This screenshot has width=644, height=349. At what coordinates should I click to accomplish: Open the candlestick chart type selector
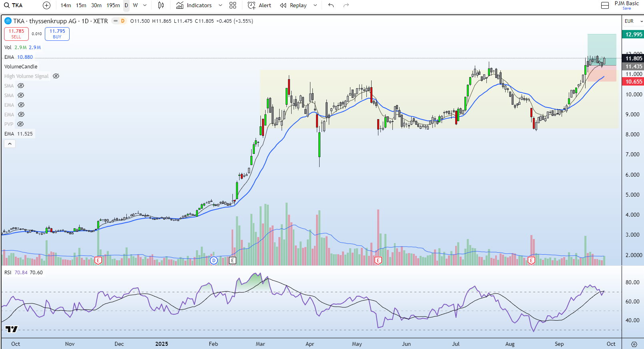click(x=161, y=5)
